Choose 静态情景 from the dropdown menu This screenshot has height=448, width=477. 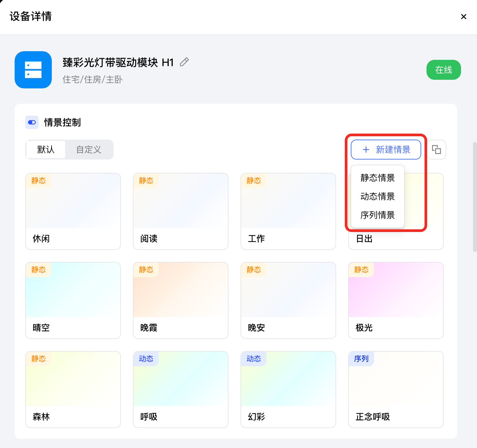pyautogui.click(x=378, y=178)
